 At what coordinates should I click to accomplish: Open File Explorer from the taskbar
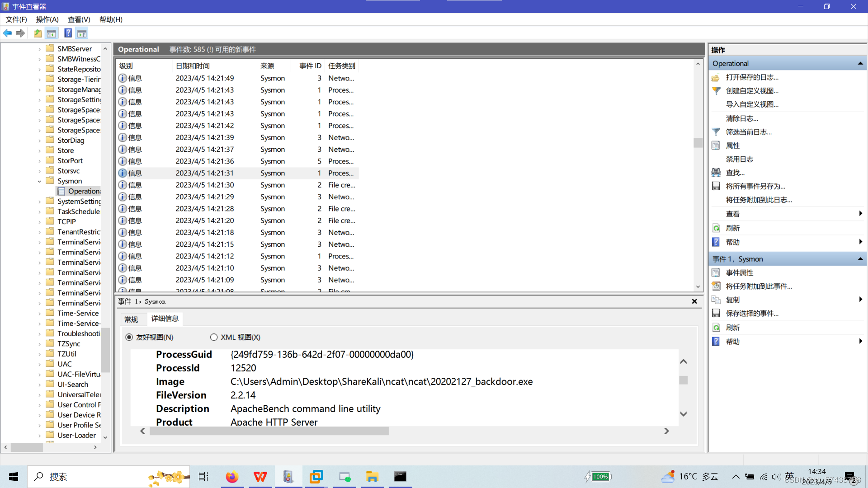(x=372, y=477)
